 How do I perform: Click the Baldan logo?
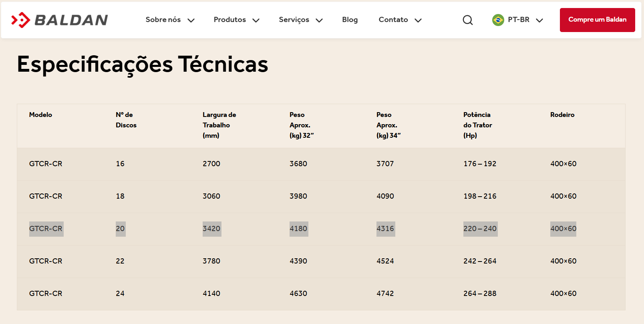pyautogui.click(x=60, y=20)
